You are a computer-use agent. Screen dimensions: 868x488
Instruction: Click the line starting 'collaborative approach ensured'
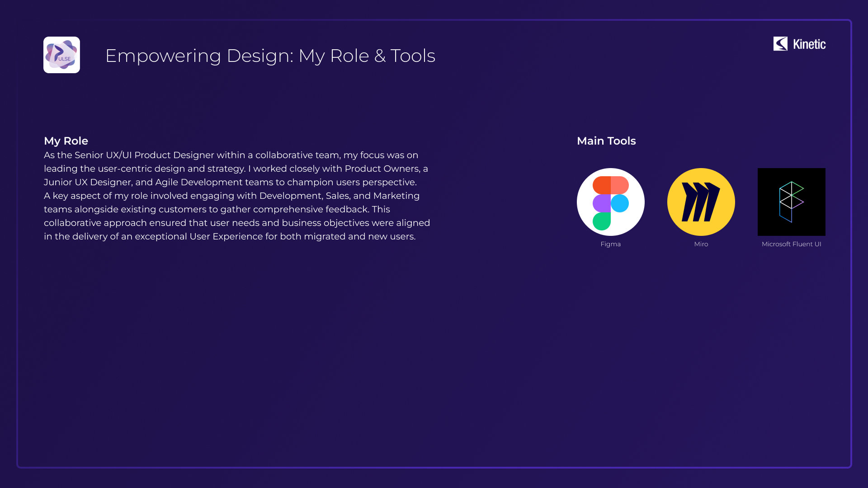[237, 223]
